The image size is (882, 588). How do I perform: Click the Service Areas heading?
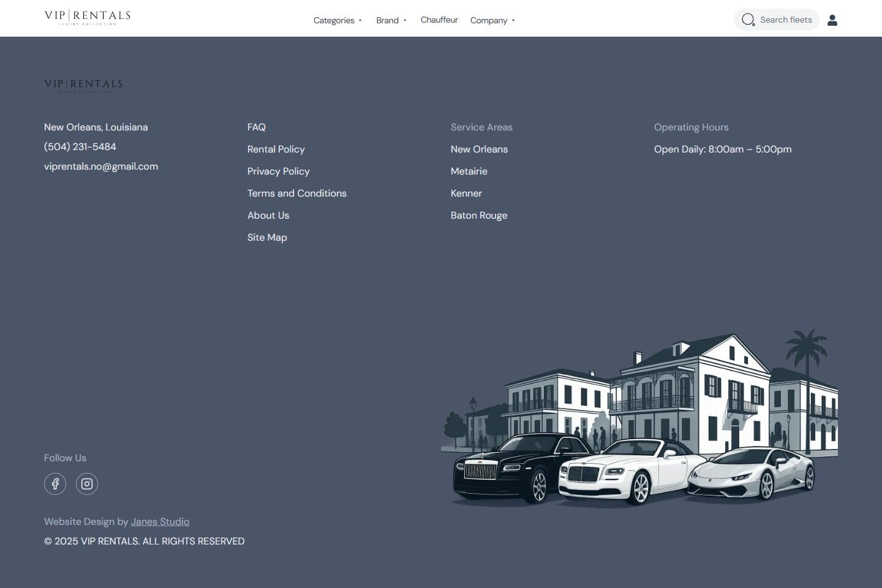tap(481, 127)
